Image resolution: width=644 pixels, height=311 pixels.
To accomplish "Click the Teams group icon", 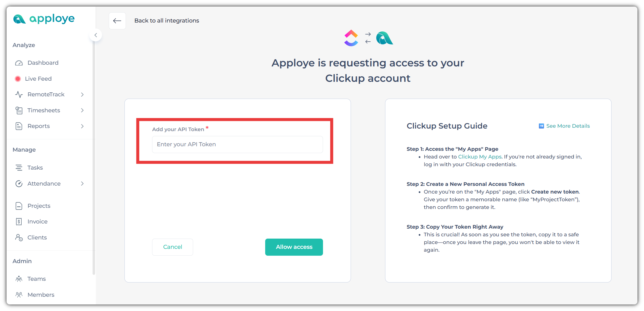I will pos(19,279).
